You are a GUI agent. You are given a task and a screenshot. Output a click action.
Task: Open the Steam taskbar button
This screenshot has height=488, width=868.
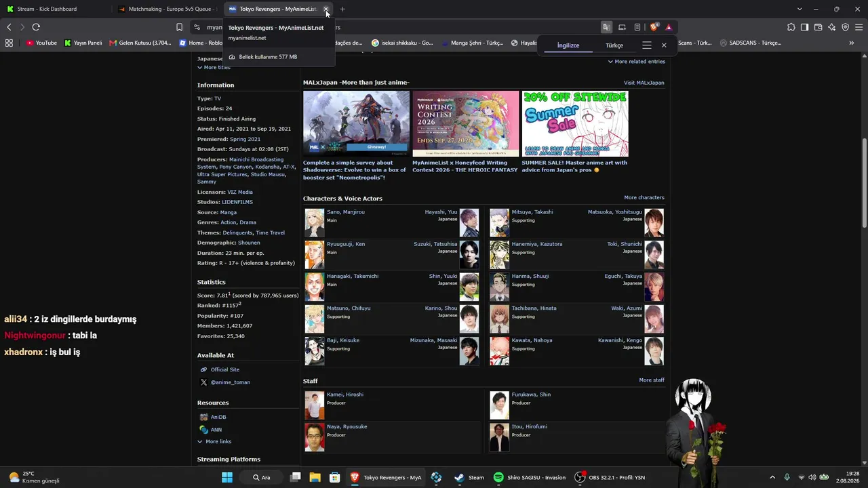pyautogui.click(x=469, y=477)
